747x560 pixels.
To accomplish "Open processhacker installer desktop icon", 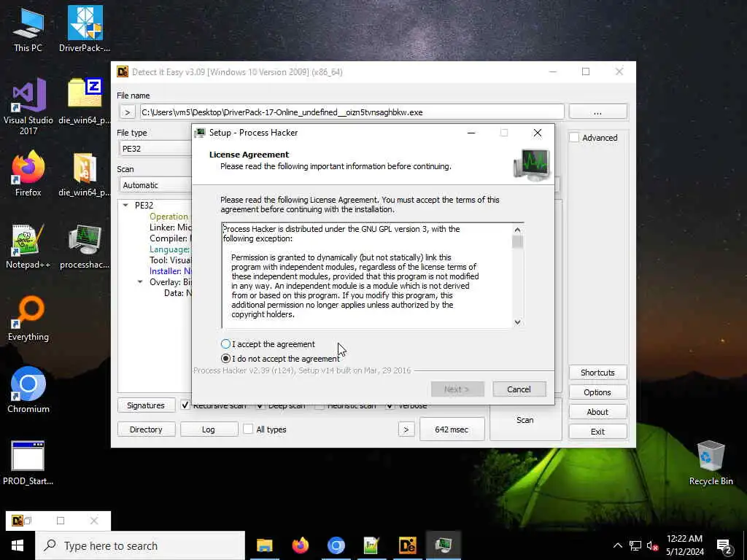I will pos(85,246).
